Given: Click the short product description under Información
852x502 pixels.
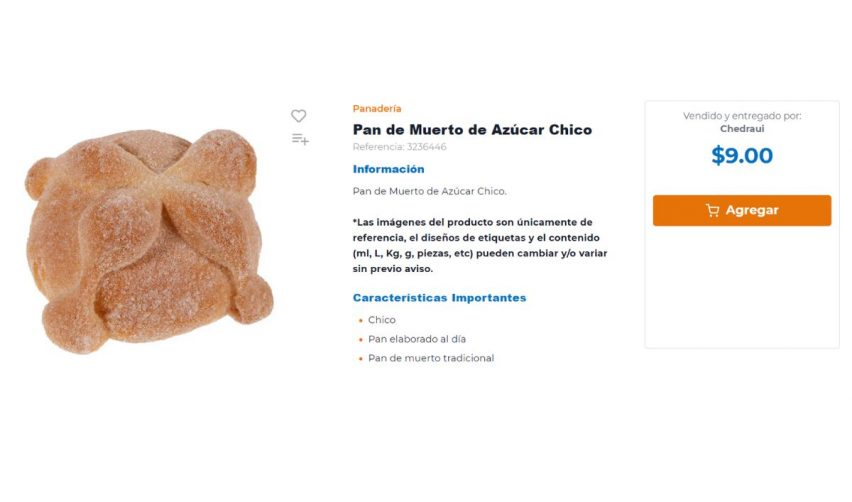Looking at the screenshot, I should pyautogui.click(x=429, y=191).
